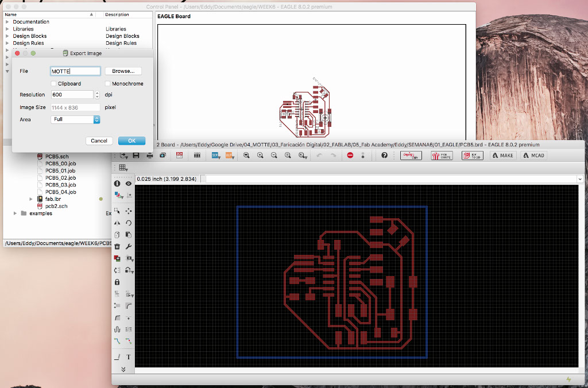
Task: Select the Text tool marked T
Action: [129, 357]
